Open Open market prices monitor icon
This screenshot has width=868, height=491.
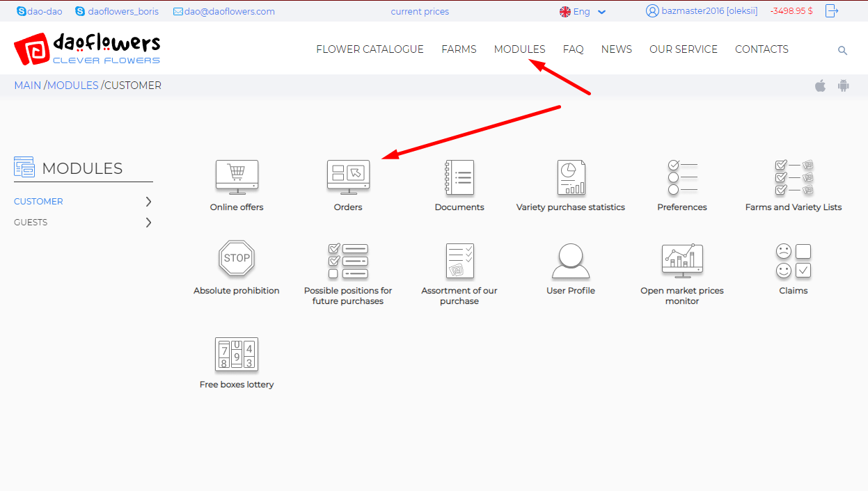coord(682,261)
